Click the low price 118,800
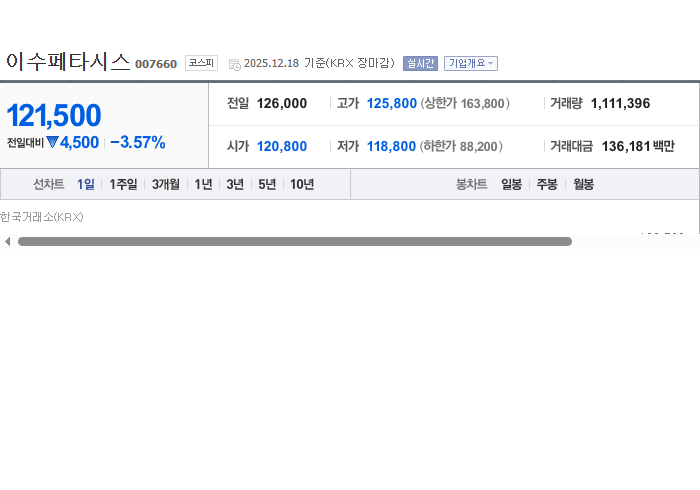 pyautogui.click(x=391, y=146)
